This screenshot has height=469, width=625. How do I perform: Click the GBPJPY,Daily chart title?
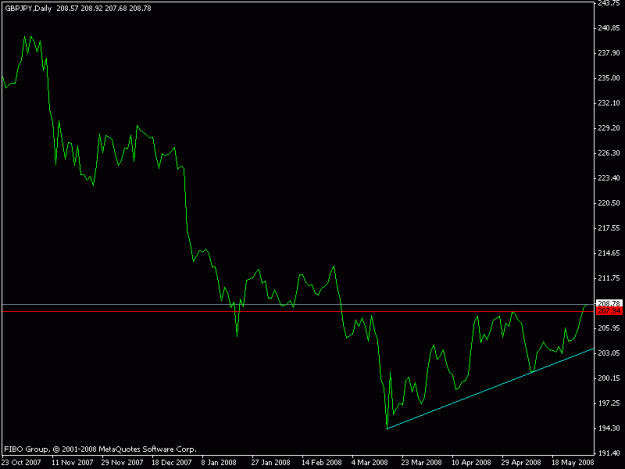pos(28,8)
